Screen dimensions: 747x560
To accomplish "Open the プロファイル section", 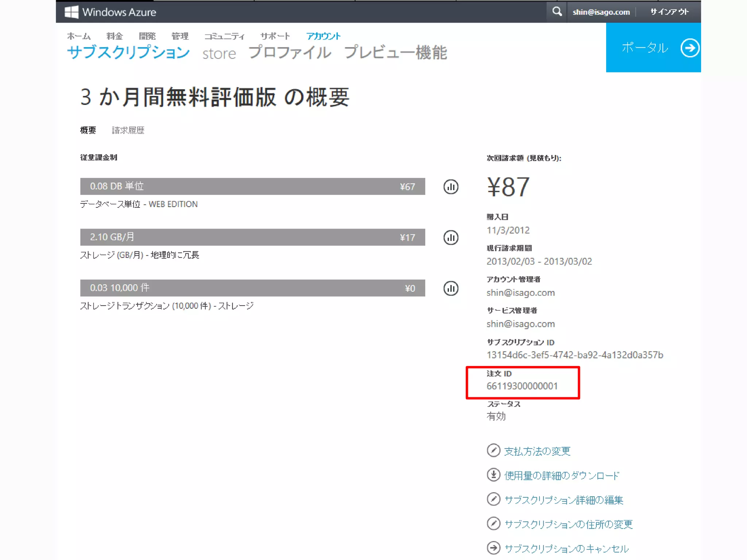I will click(x=290, y=53).
